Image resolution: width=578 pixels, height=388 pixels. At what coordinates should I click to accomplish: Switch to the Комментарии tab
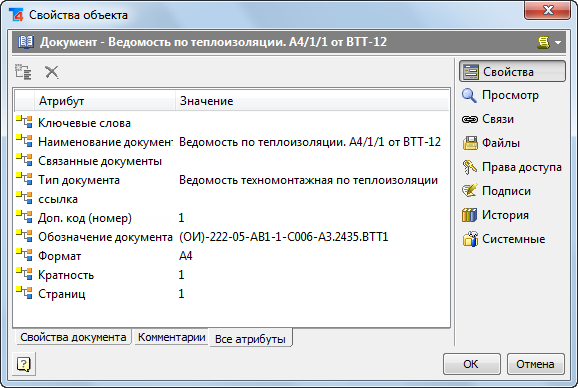coord(171,337)
